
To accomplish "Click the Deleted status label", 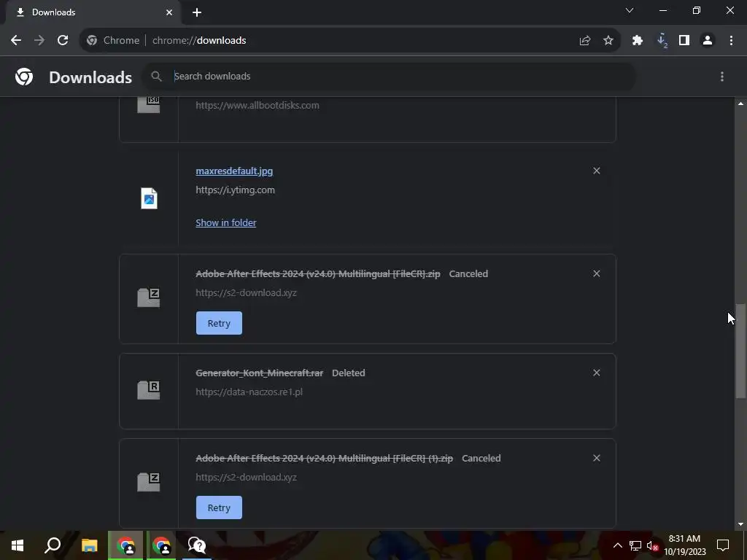I will (x=348, y=373).
